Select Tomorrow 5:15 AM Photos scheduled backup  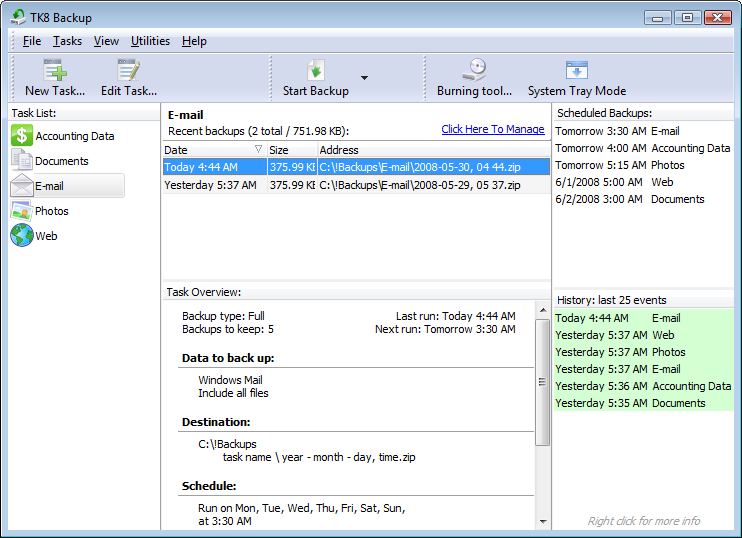pos(620,165)
